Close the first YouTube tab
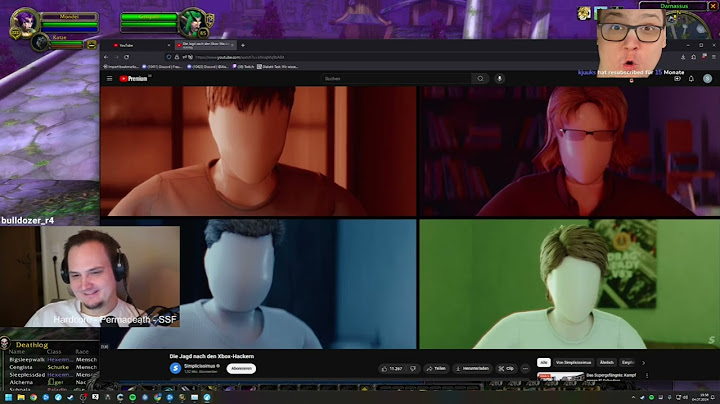Image resolution: width=720 pixels, height=404 pixels. [x=169, y=45]
